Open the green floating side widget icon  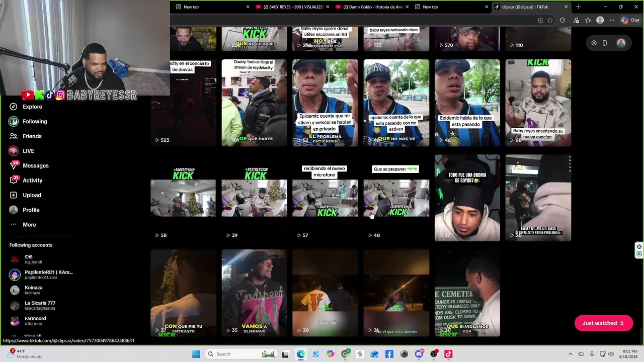(639, 254)
